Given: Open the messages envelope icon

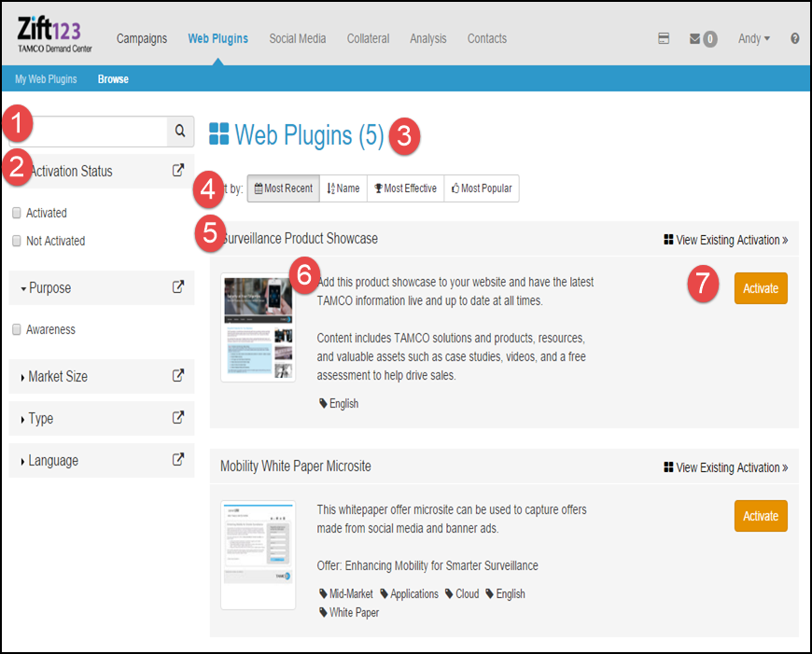Looking at the screenshot, I should [x=694, y=39].
